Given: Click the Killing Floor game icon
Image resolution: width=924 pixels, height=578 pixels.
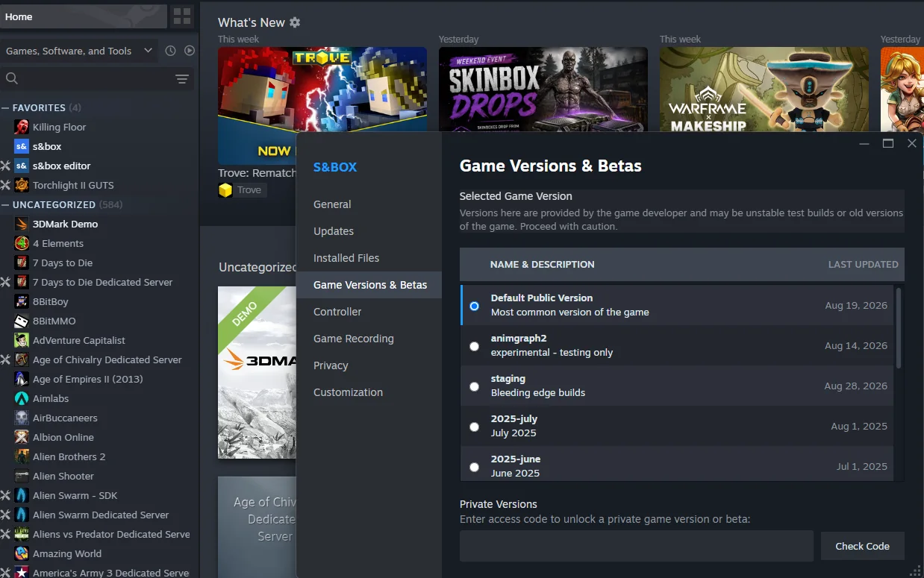Looking at the screenshot, I should tap(22, 127).
